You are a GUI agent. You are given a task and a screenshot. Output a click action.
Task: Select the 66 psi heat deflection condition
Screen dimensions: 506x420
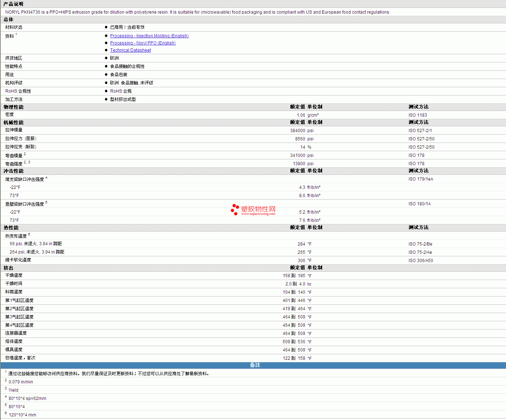[x=36, y=244]
